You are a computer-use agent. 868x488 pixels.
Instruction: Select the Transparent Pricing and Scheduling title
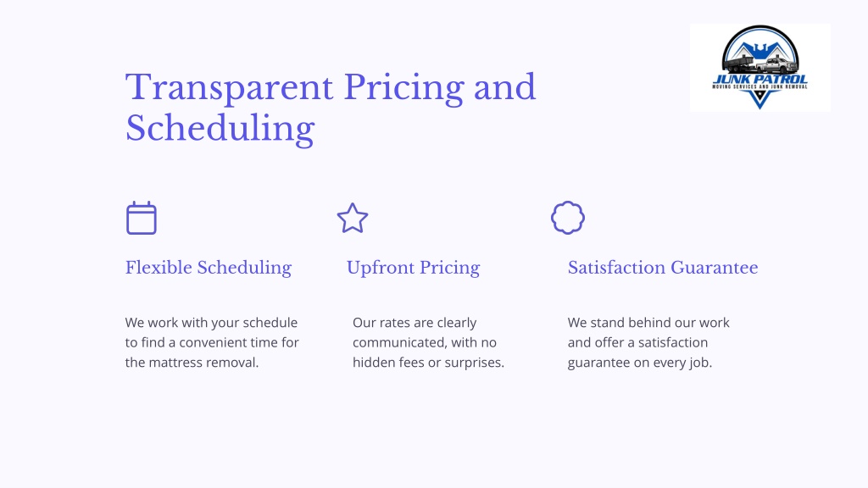(x=331, y=108)
